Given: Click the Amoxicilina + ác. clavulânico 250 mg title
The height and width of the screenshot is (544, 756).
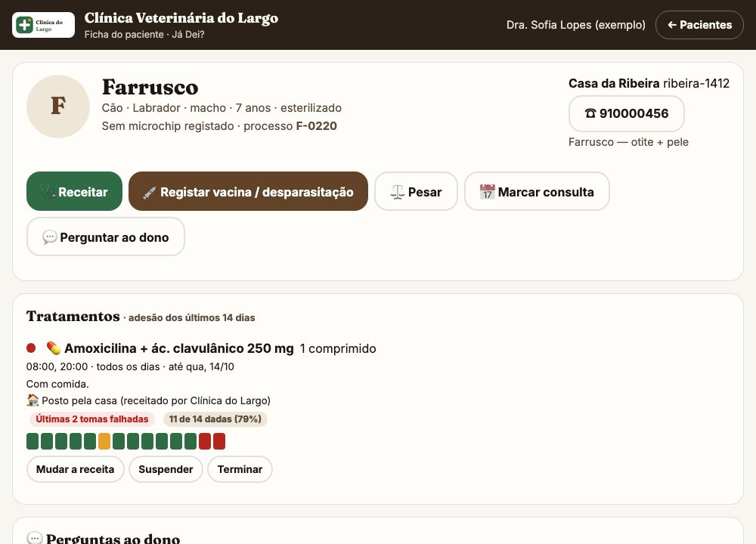Looking at the screenshot, I should pyautogui.click(x=179, y=348).
